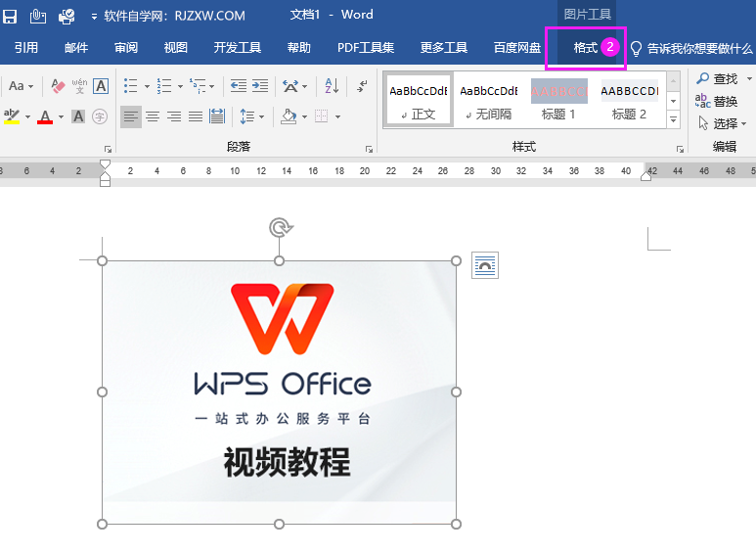Expand the quick access toolbar customize arrow

click(x=94, y=17)
